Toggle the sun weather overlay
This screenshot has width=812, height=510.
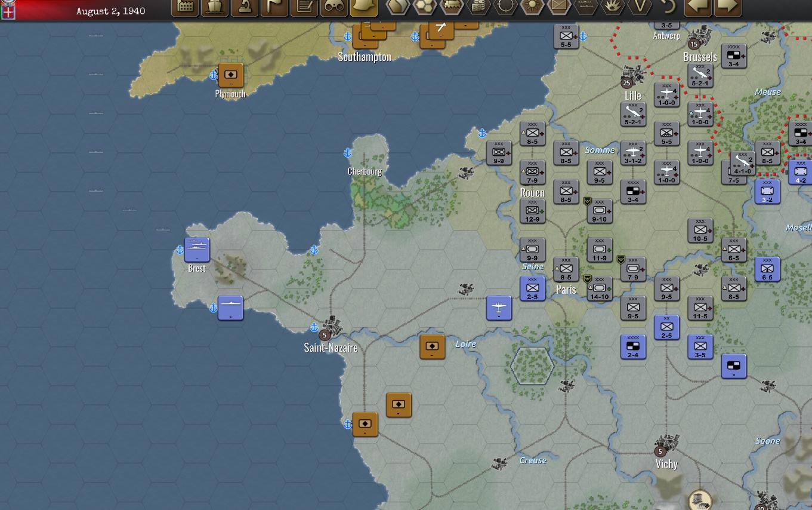(532, 7)
